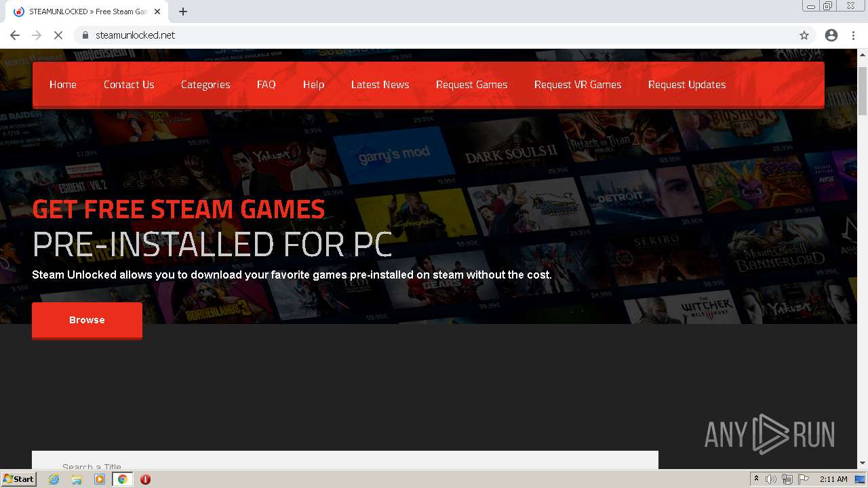Viewport: 868px width, 488px height.
Task: Open Latest News section
Action: tap(380, 85)
